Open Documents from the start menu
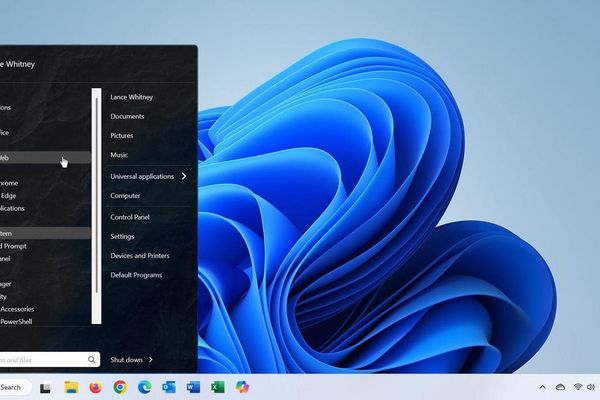Image resolution: width=600 pixels, height=400 pixels. click(127, 116)
